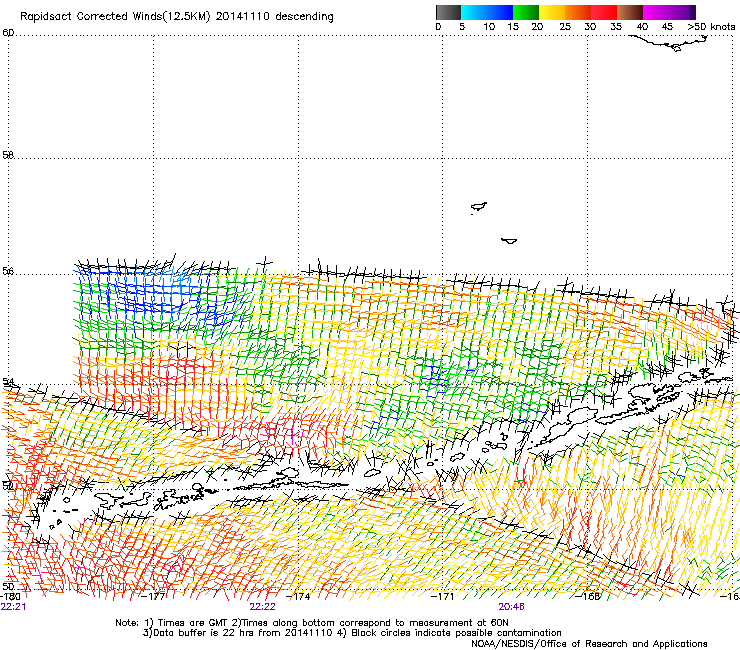Pick the cyan-blue 5-15 knots legend swatch
Image resolution: width=740 pixels, height=650 pixels.
tap(487, 12)
